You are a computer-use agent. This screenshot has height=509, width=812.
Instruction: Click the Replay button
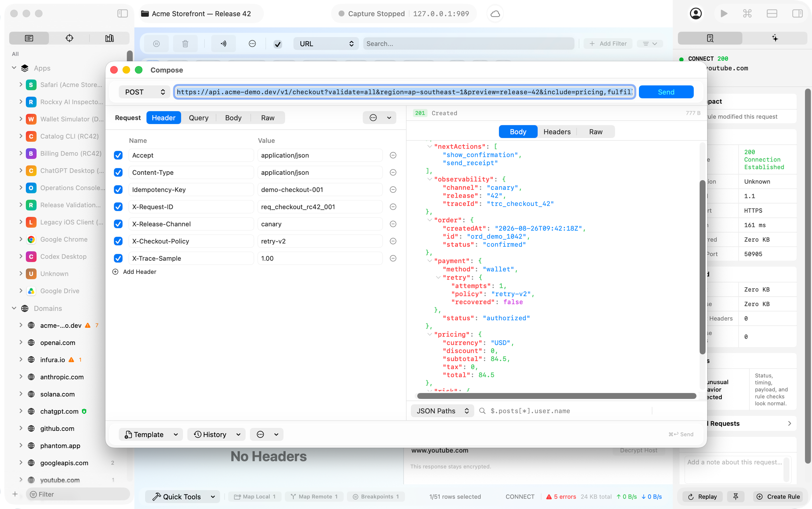coord(703,497)
